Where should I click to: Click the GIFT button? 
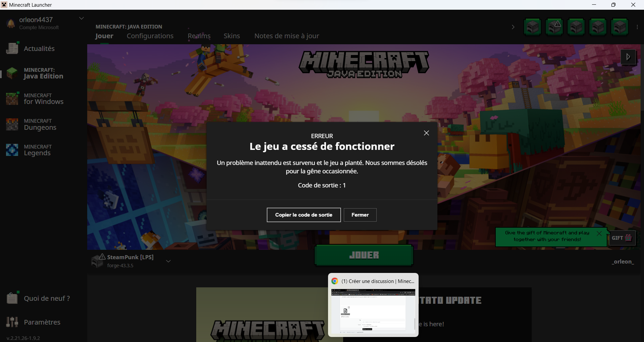click(622, 238)
